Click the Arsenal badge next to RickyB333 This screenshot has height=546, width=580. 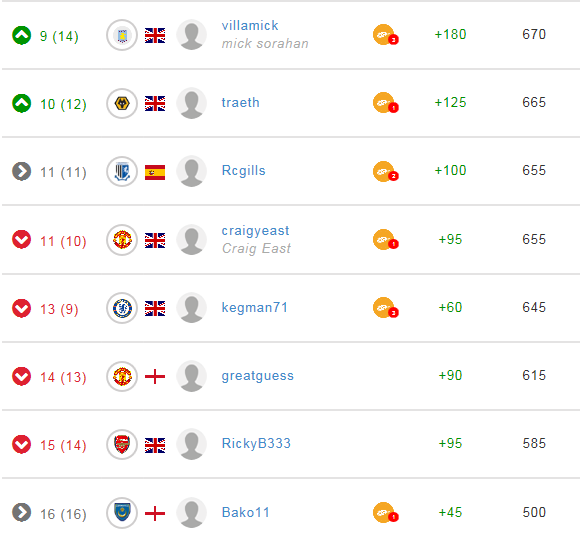click(122, 444)
